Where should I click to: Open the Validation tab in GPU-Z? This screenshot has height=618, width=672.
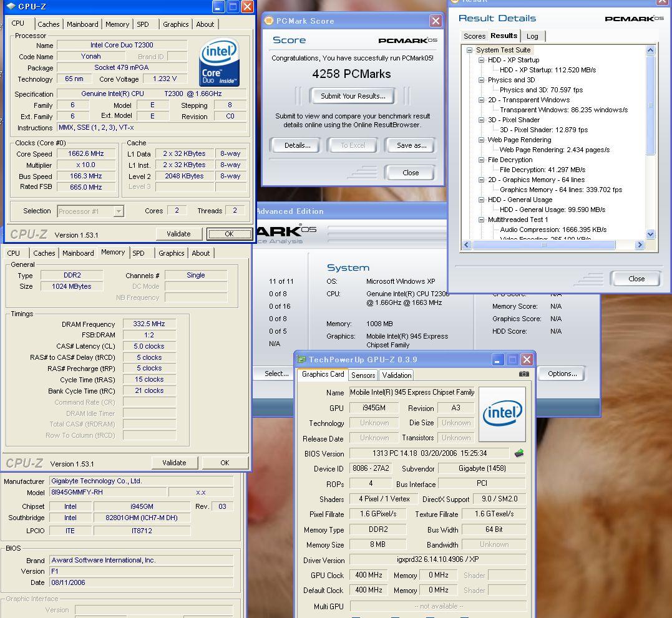(x=396, y=375)
